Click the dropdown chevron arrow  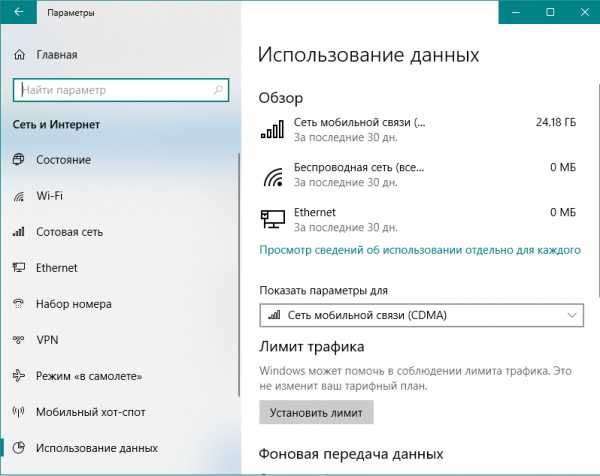tap(572, 315)
